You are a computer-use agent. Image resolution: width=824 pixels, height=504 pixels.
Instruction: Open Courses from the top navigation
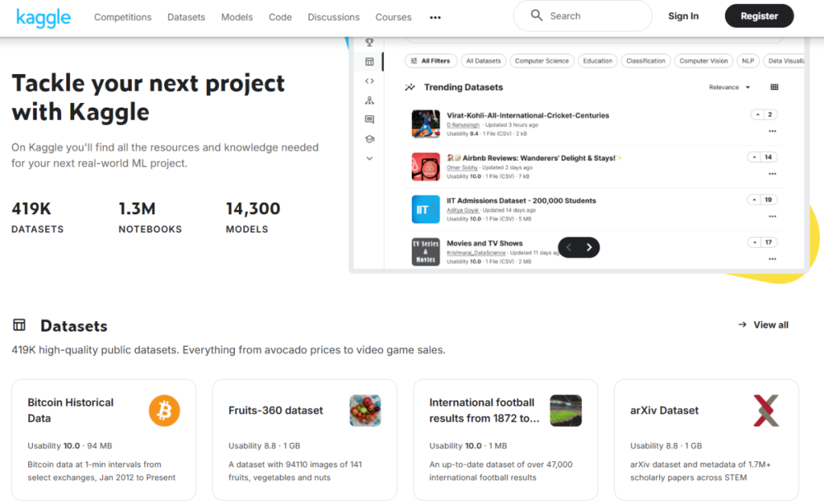pos(393,17)
